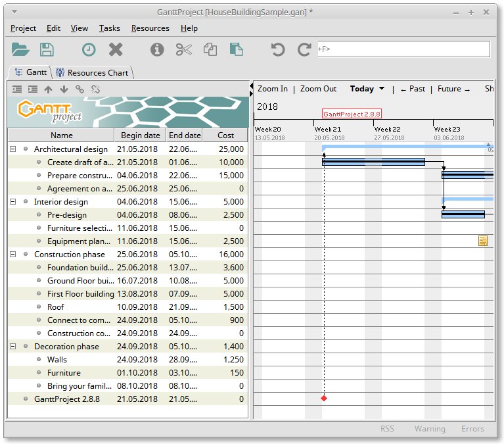Delete task with the X toolbar icon

(116, 50)
